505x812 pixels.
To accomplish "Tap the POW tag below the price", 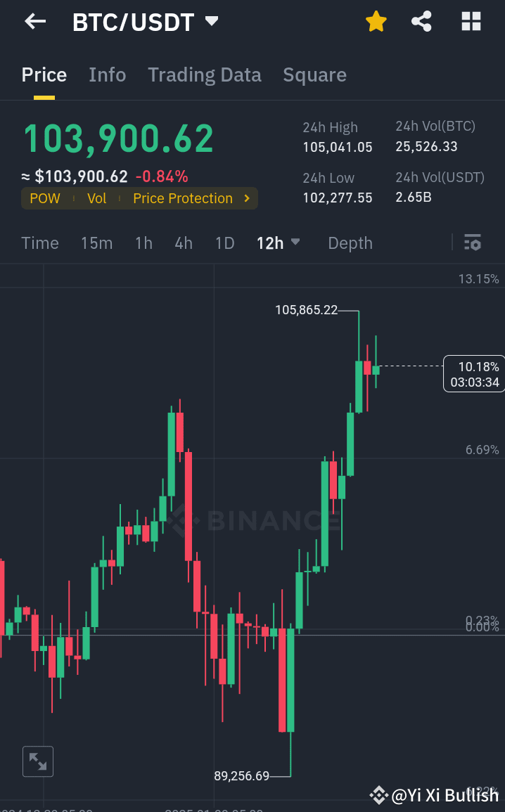I will pyautogui.click(x=45, y=198).
